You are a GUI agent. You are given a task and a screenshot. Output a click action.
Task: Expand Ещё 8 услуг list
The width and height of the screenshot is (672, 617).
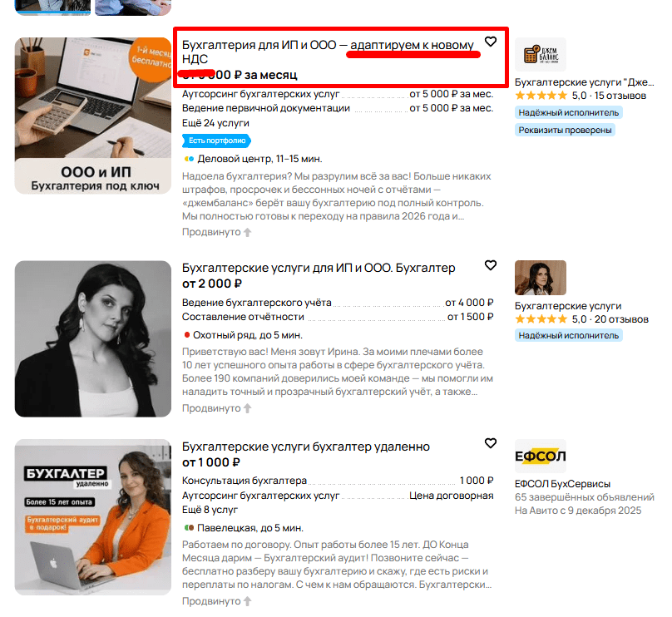point(210,510)
